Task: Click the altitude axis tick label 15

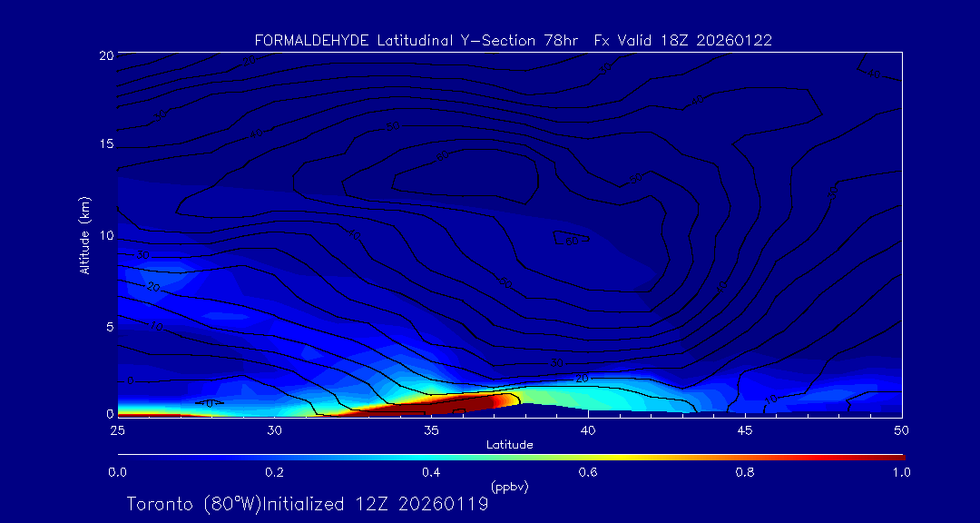Action: coord(105,145)
